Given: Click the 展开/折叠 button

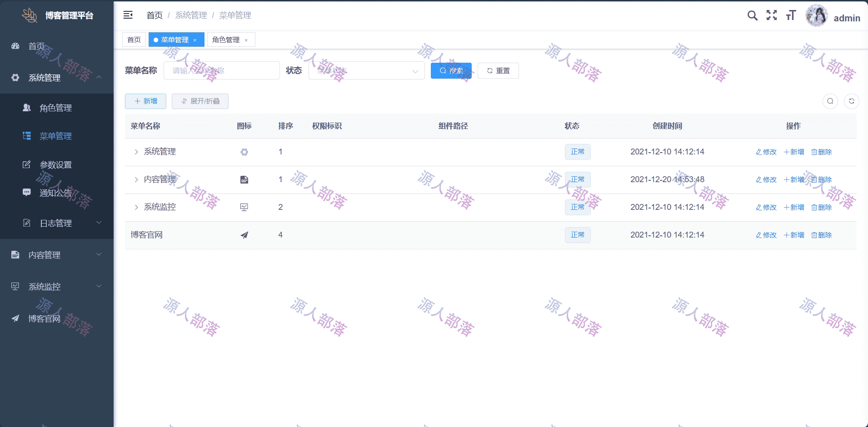Looking at the screenshot, I should pos(200,101).
